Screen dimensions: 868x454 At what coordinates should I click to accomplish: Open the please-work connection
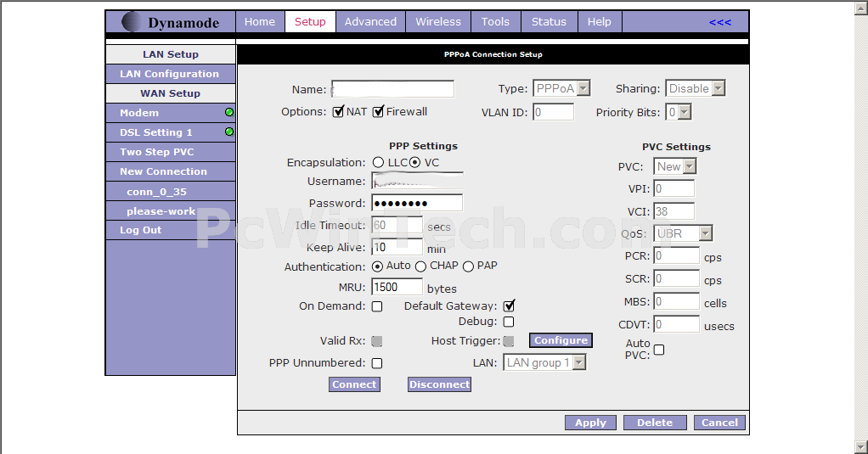171,210
